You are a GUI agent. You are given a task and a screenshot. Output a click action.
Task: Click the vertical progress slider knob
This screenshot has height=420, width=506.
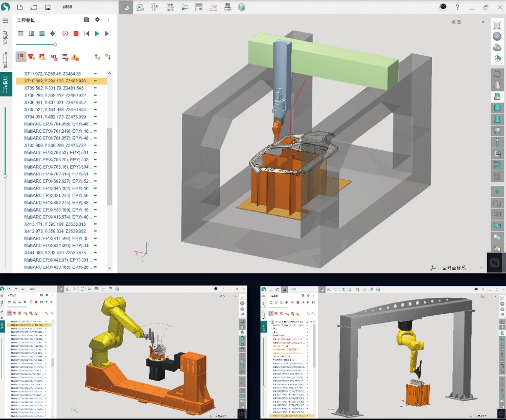pos(5,176)
